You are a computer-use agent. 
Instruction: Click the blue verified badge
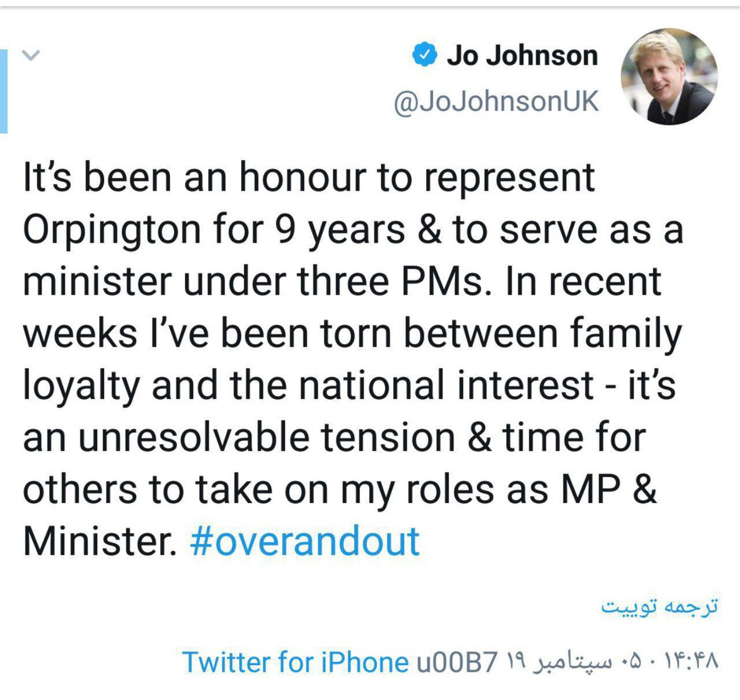click(424, 55)
